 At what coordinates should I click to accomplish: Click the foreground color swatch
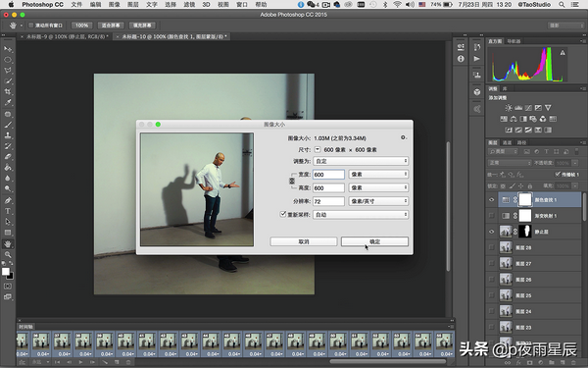click(6, 272)
